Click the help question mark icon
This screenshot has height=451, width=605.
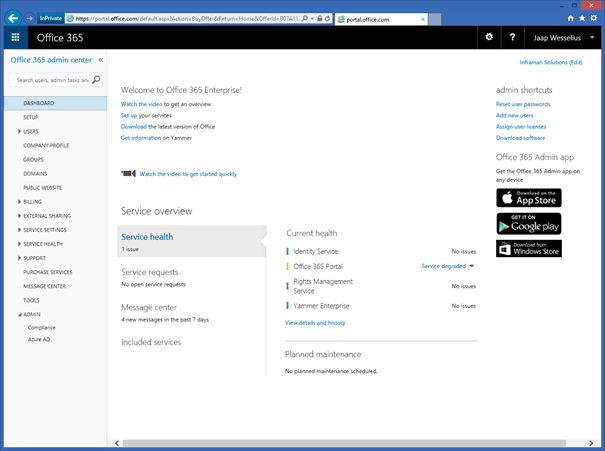tap(513, 37)
